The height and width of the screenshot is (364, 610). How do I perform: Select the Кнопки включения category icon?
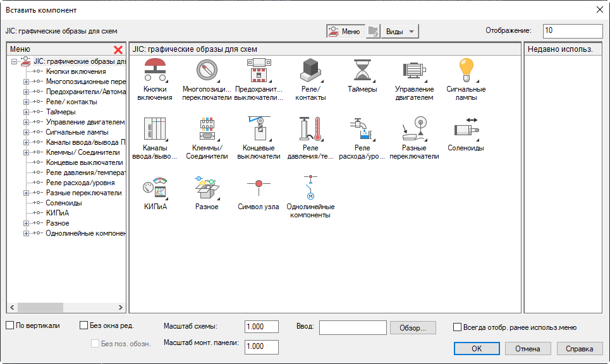(155, 73)
